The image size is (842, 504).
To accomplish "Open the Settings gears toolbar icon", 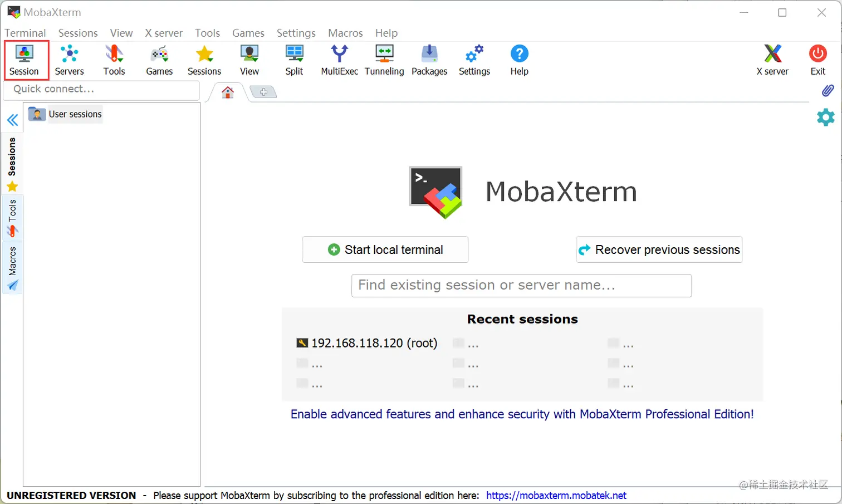I will click(474, 60).
